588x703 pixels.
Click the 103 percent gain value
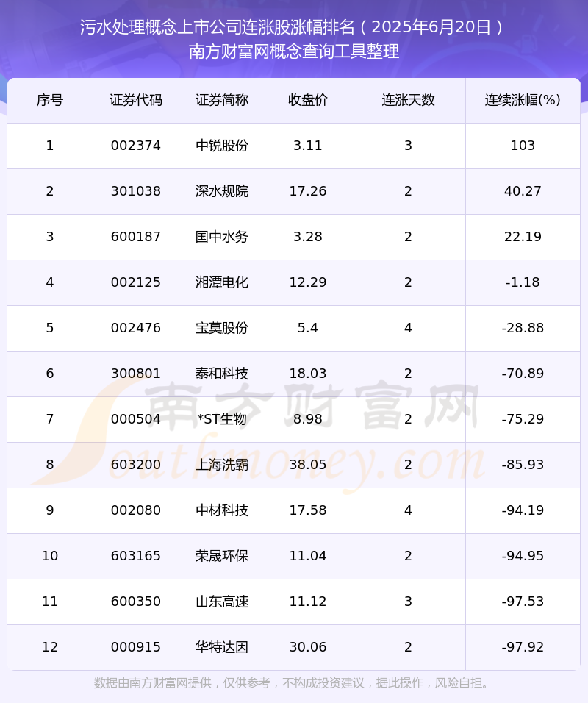[x=523, y=146]
